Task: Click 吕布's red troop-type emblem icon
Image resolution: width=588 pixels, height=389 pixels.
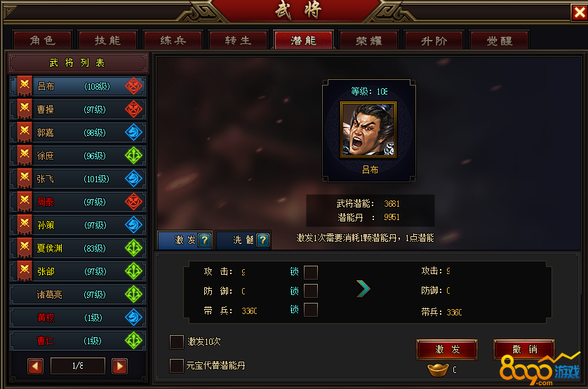Action: click(x=133, y=86)
